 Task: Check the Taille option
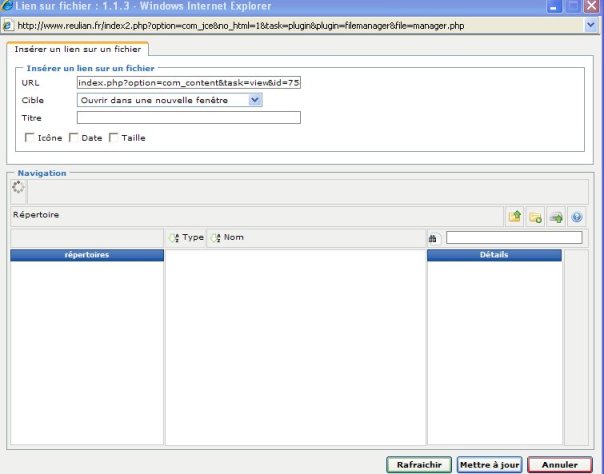point(114,137)
